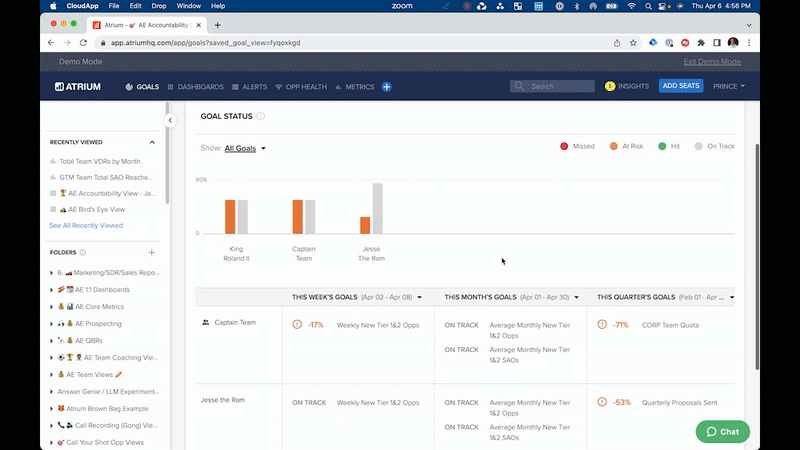Open the Goals nav item

coord(142,87)
